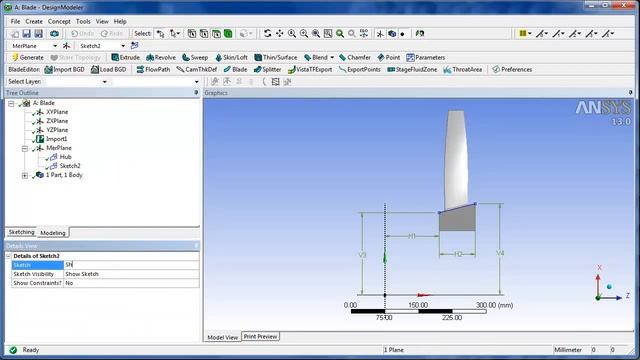Viewport: 640px width, 360px height.
Task: Open the Create menu
Action: (34, 21)
